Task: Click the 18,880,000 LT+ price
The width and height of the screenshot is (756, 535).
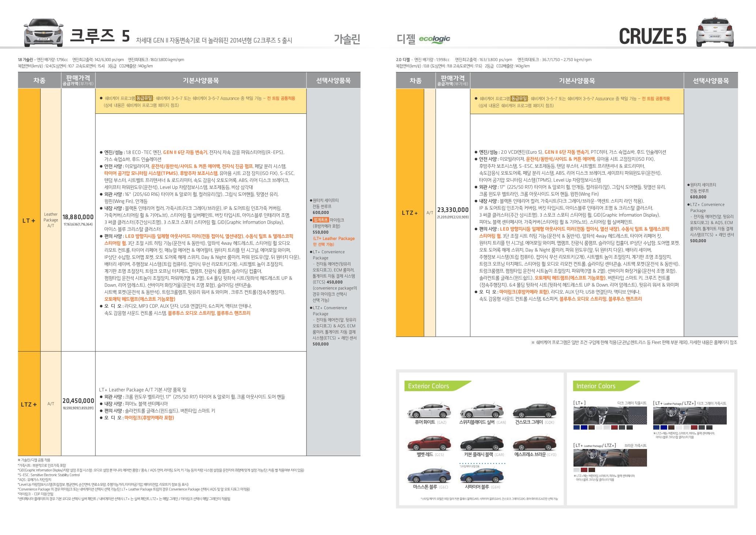Action: 78,217
